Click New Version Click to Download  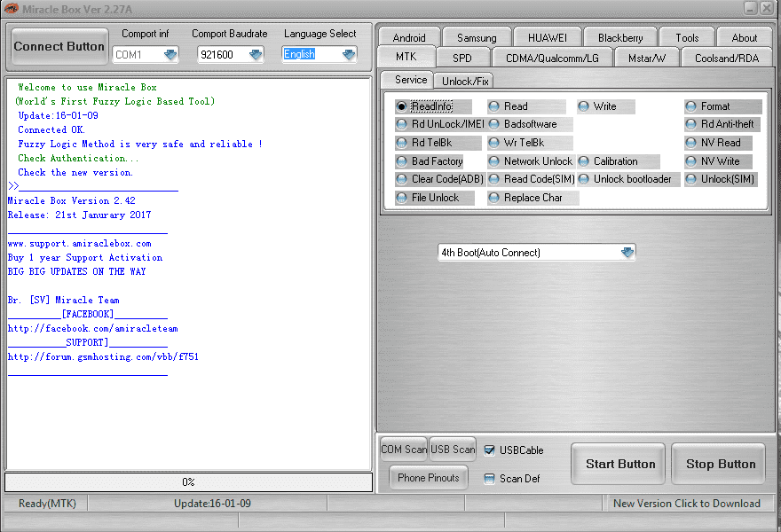click(687, 504)
